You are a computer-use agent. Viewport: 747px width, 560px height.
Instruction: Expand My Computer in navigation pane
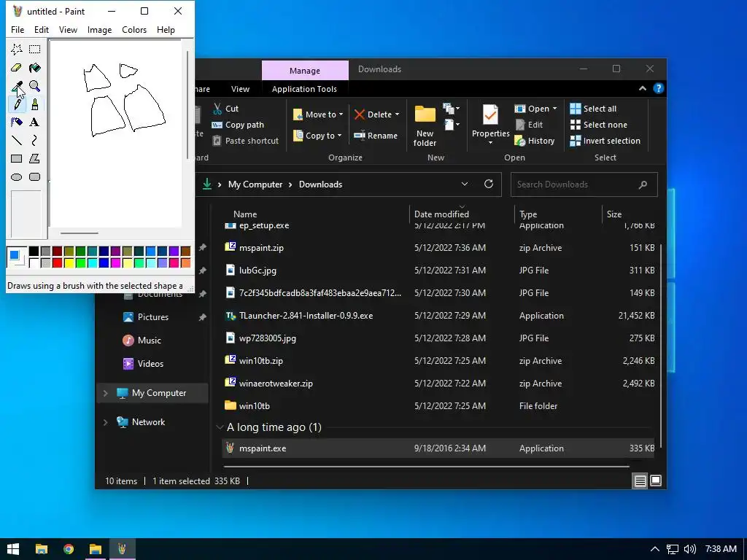click(x=105, y=393)
